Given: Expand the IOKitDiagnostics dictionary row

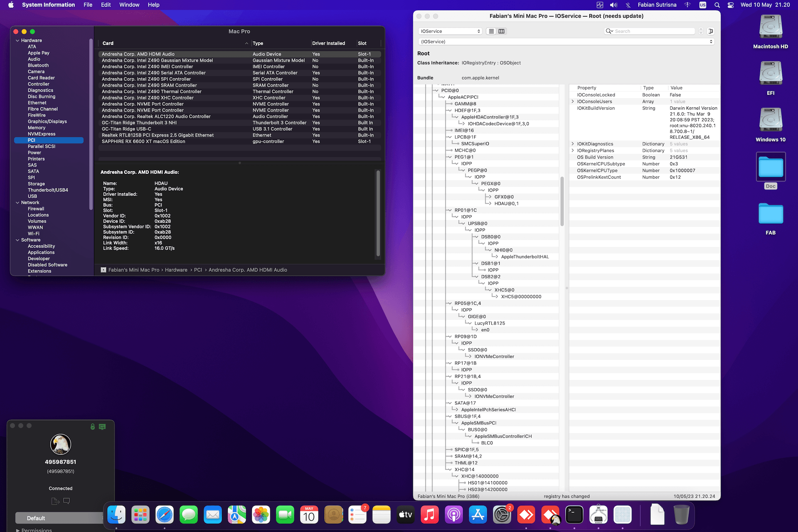Looking at the screenshot, I should (x=573, y=144).
